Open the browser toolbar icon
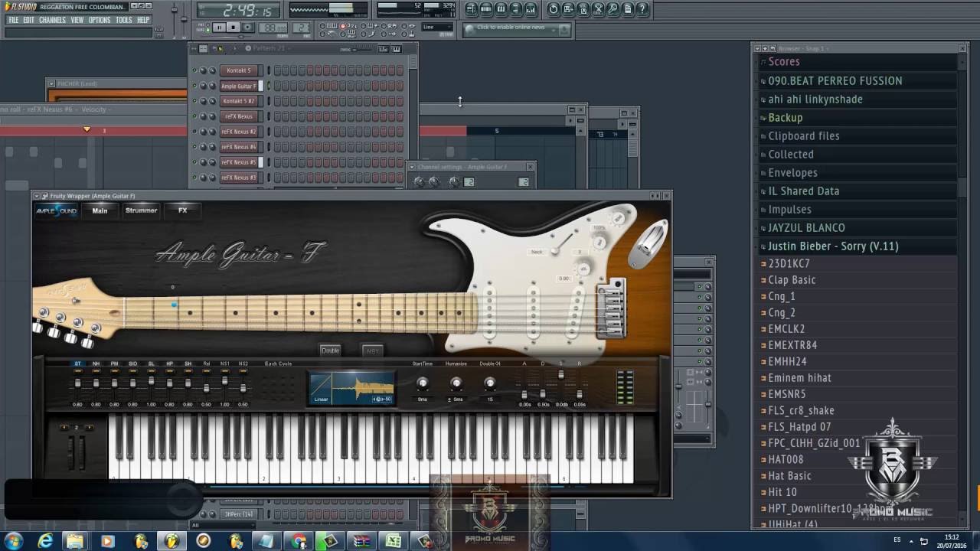 (516, 9)
